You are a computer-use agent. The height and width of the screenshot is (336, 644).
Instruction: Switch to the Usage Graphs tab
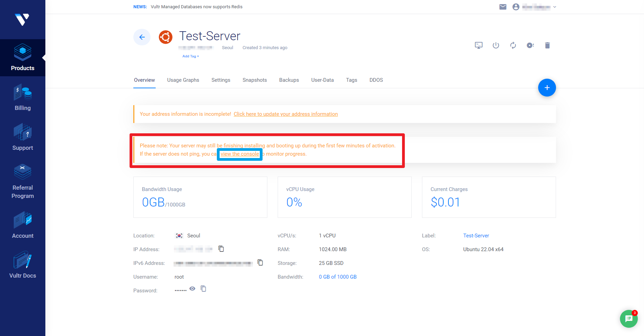click(183, 80)
